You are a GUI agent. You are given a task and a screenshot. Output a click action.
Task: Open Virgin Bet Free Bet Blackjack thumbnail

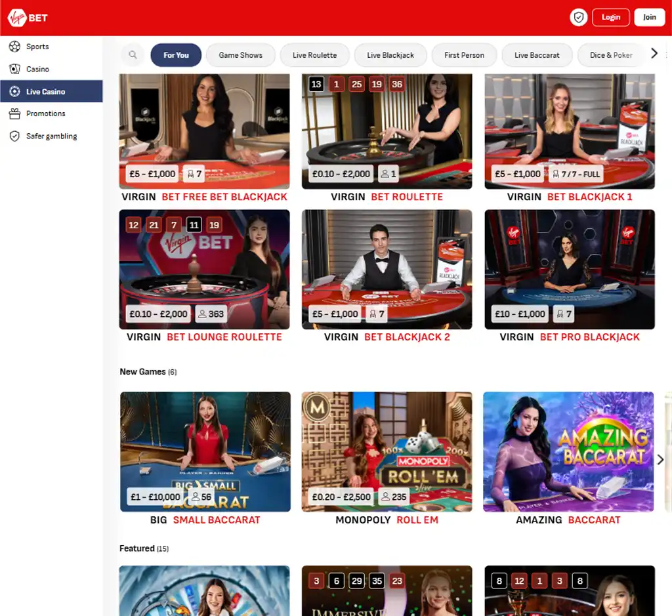(205, 131)
